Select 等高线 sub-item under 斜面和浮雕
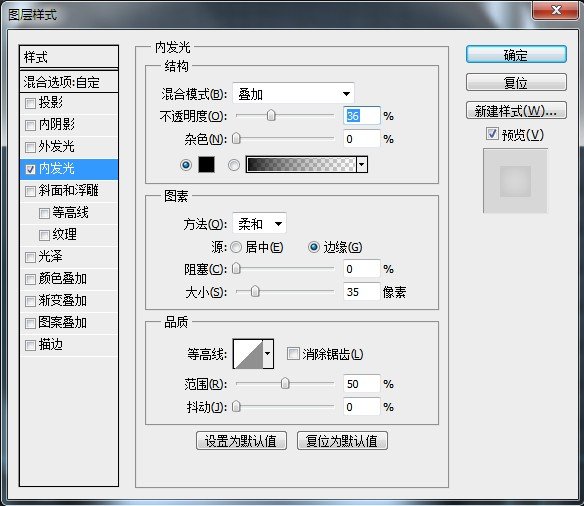 [x=70, y=213]
